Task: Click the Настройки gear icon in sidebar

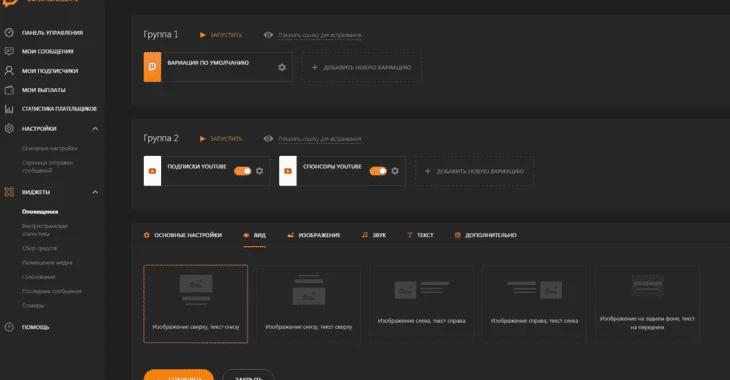Action: (x=9, y=129)
